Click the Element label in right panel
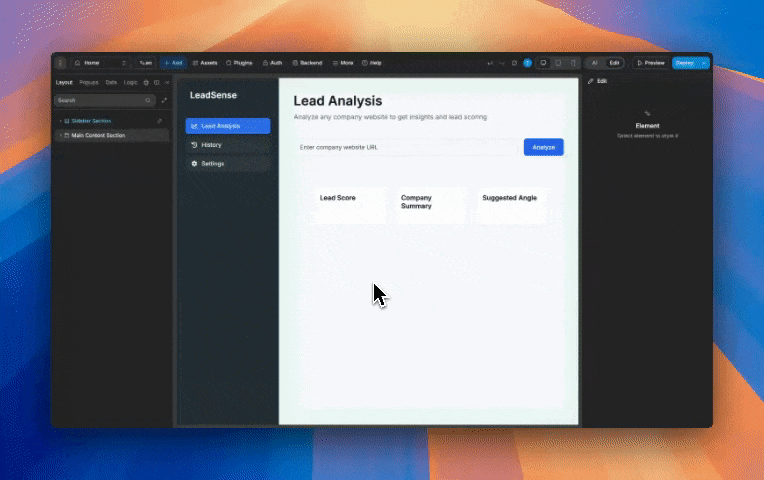 click(x=647, y=126)
